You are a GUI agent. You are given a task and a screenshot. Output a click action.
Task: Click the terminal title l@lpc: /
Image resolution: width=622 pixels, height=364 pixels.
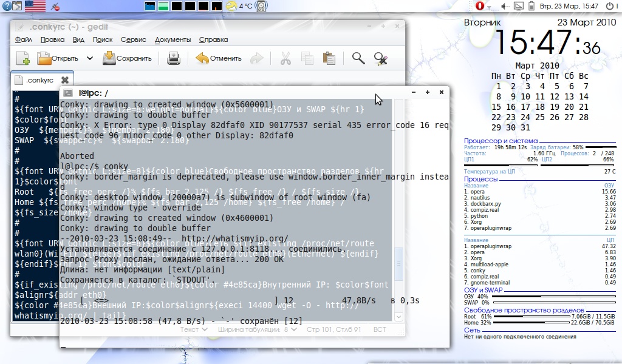tap(93, 93)
